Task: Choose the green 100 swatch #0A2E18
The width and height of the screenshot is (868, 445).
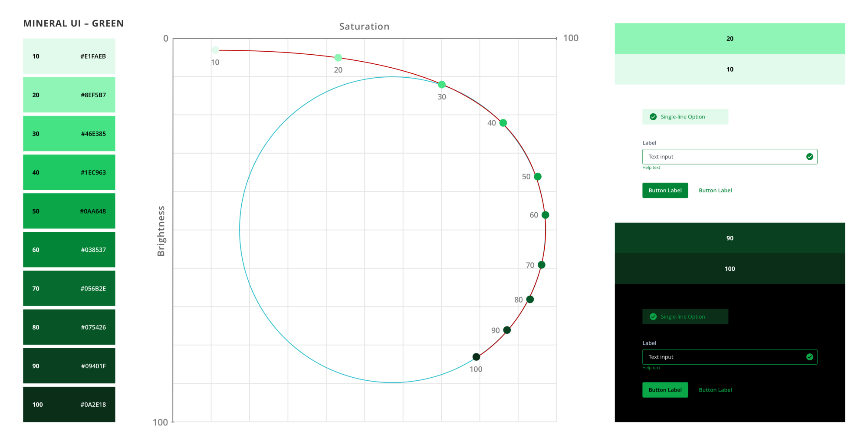Action: pos(69,405)
